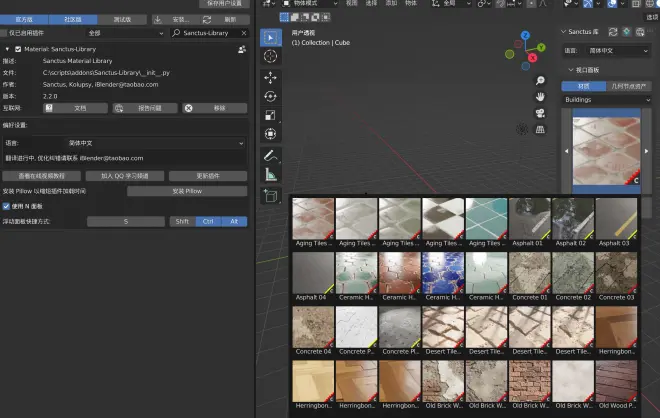Enable the Material: Sanctus-Library addon checkbox
Image resolution: width=660 pixels, height=418 pixels.
coord(17,49)
